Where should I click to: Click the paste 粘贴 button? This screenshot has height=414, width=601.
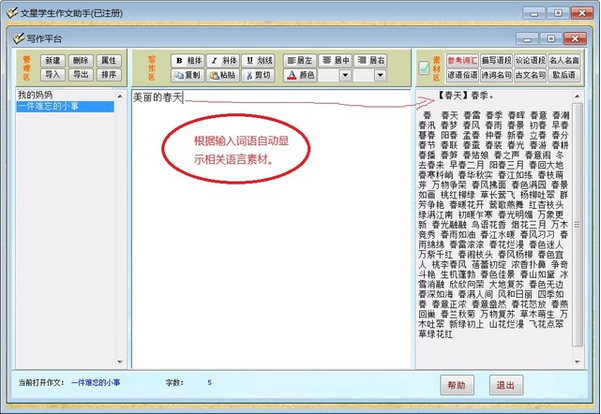point(225,75)
